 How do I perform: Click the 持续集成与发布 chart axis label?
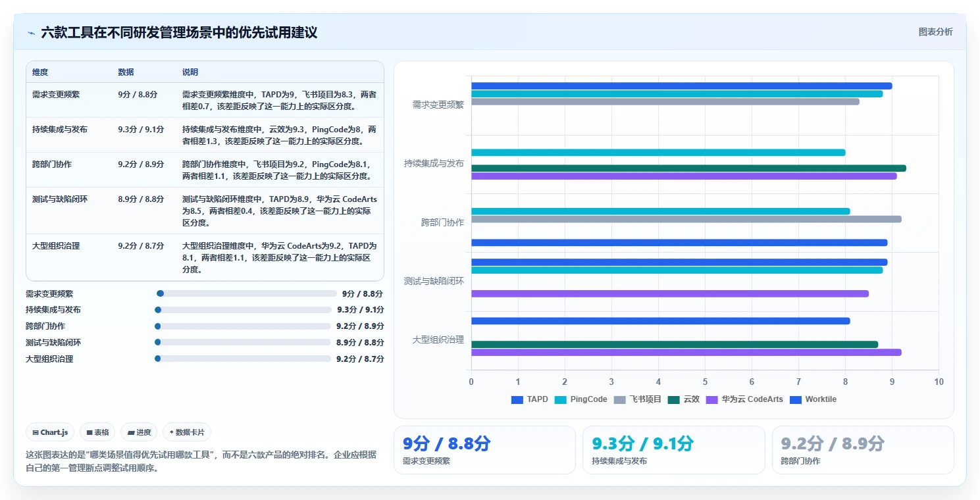[x=434, y=163]
